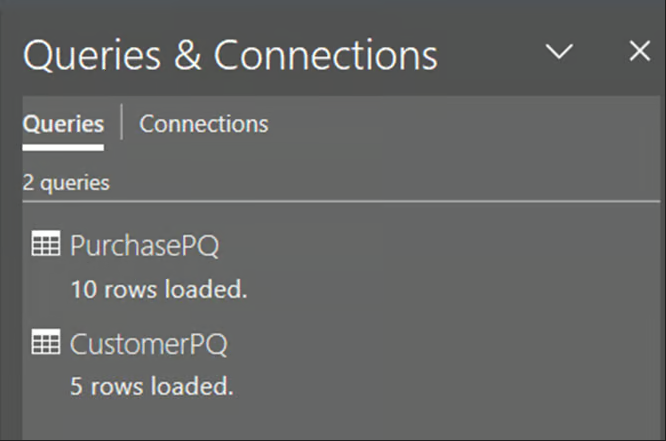Click the "10 rows loaded." status text
Screen dimensions: 666x441
point(158,290)
